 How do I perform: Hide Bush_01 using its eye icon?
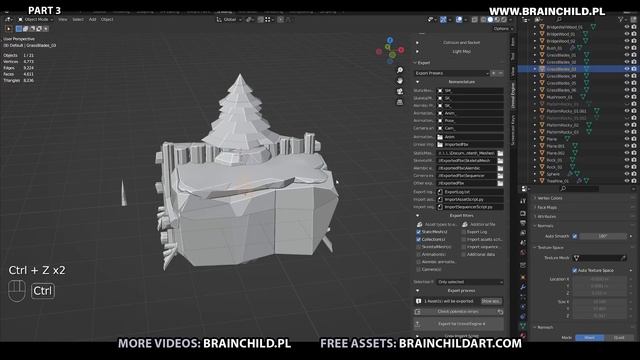(627, 48)
